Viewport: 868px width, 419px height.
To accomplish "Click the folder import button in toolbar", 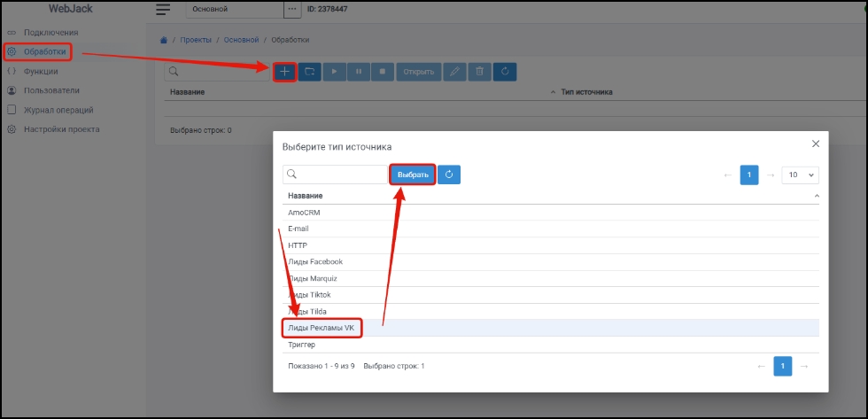I will pos(310,72).
